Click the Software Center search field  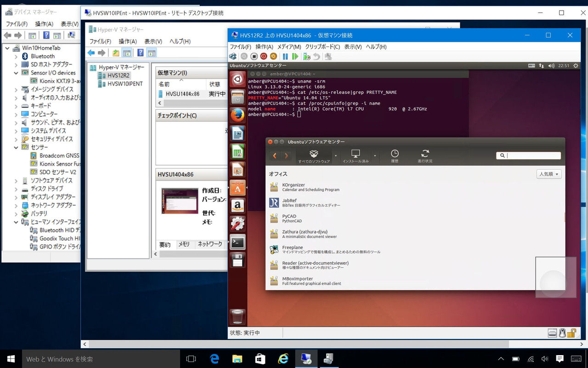point(528,155)
